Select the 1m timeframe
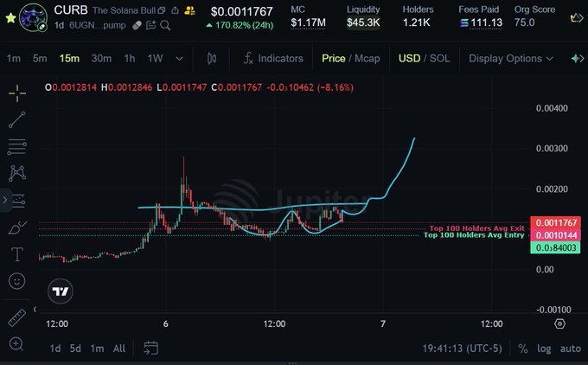 pos(14,59)
